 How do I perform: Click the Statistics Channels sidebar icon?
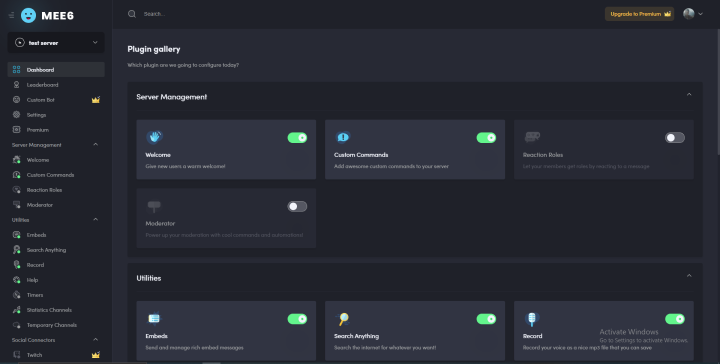(17, 310)
